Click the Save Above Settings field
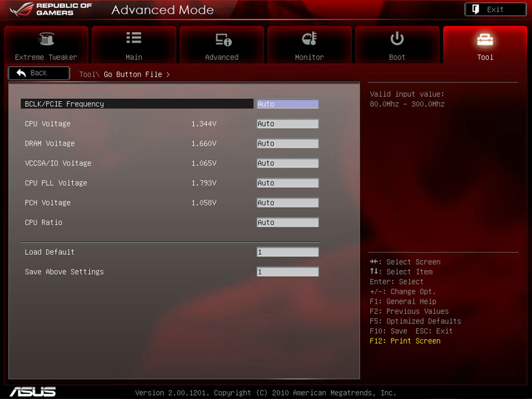Viewport: 532px width, 399px height. (x=287, y=272)
